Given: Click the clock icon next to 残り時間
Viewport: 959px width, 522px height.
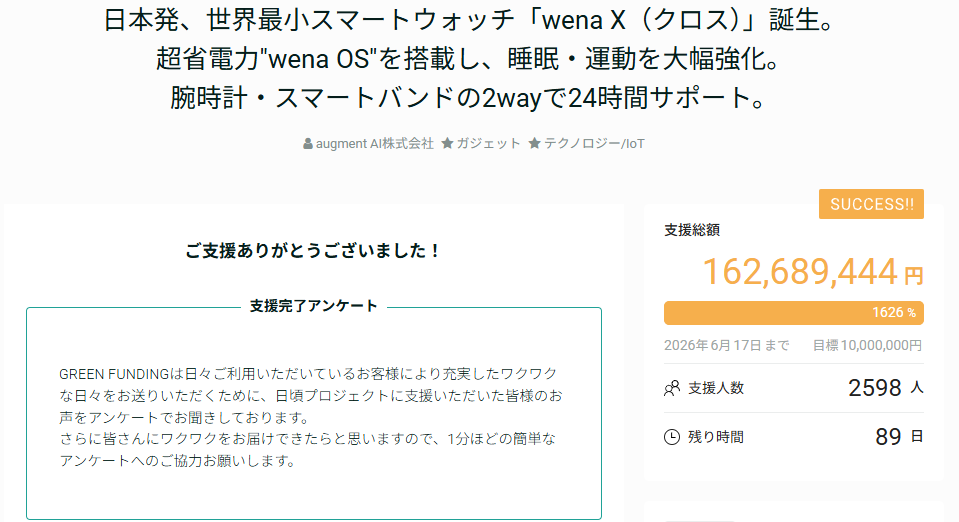Looking at the screenshot, I should (x=672, y=437).
